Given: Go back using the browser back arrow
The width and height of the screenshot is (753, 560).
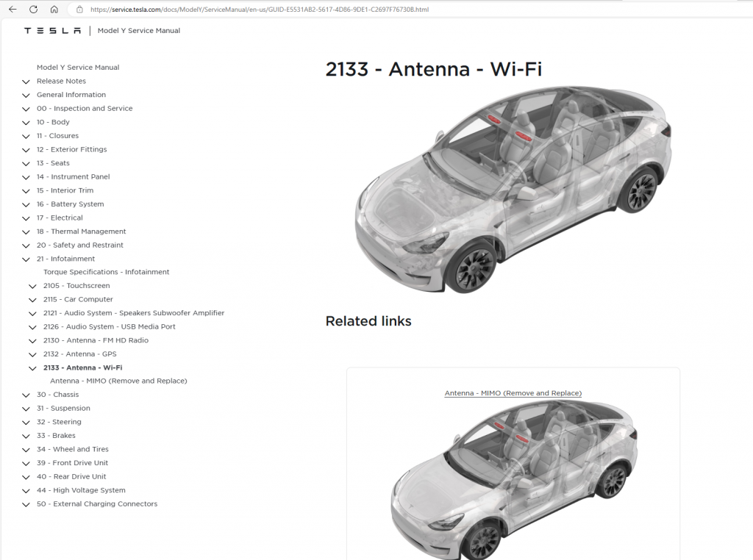Looking at the screenshot, I should (x=13, y=9).
